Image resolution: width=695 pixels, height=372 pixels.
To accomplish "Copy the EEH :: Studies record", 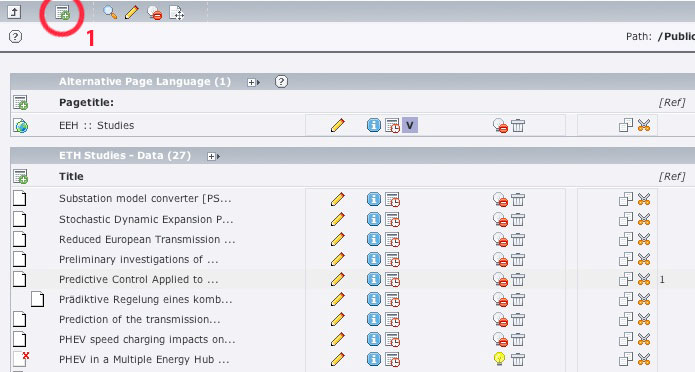I will 625,126.
